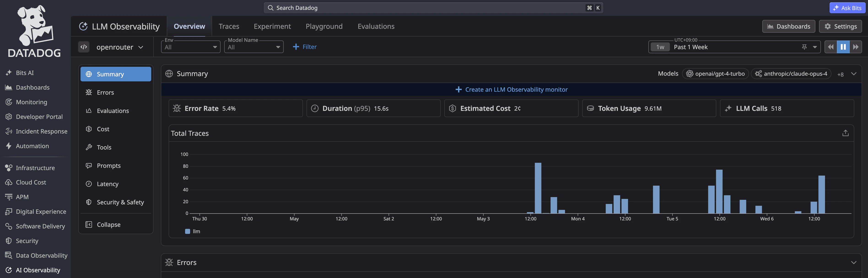Add a new Filter
The image size is (868, 278).
[x=305, y=47]
